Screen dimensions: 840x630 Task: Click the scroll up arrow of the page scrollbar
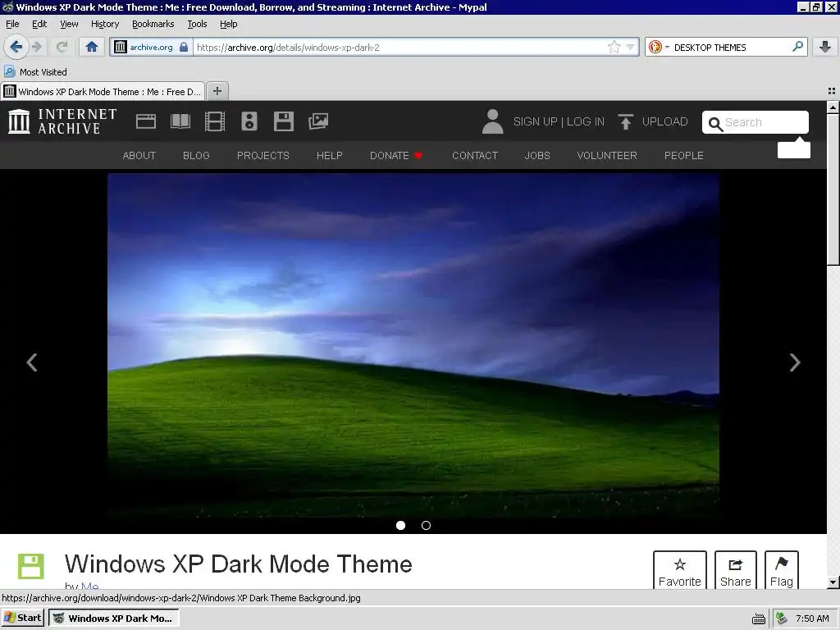pos(833,107)
